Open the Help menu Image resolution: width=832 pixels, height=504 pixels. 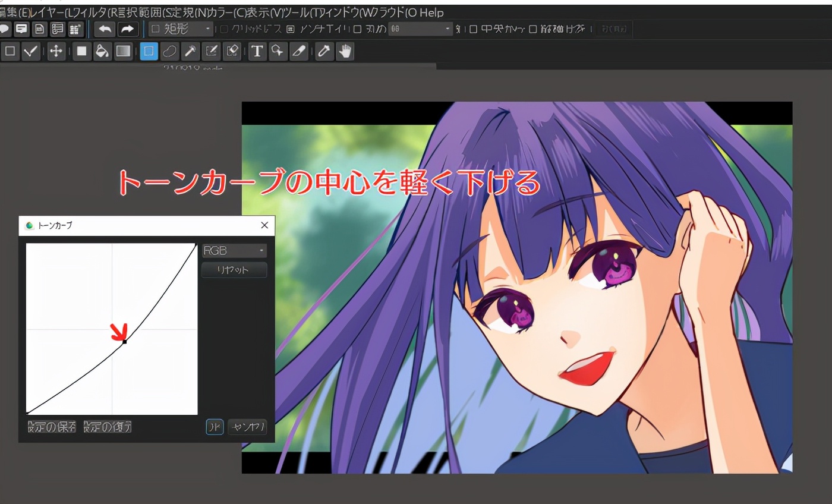coord(431,12)
